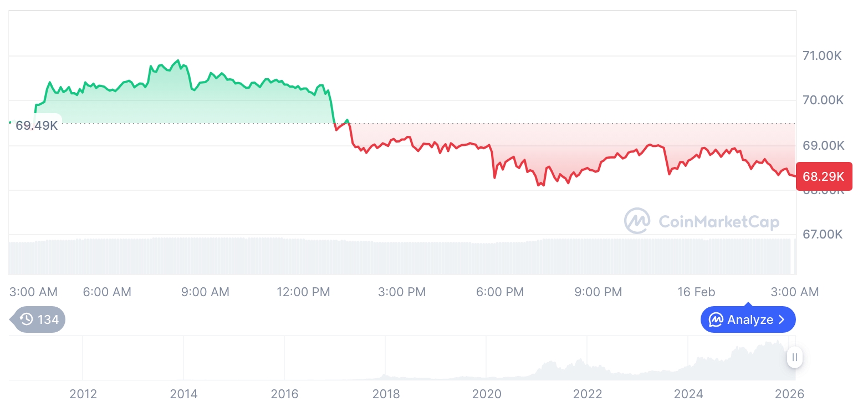Jump to 2024 in the overview timeline
The width and height of the screenshot is (868, 406).
[x=688, y=394]
